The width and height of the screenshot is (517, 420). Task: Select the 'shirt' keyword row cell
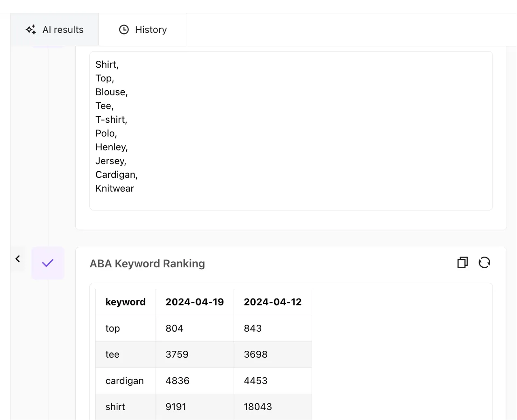[x=115, y=407]
